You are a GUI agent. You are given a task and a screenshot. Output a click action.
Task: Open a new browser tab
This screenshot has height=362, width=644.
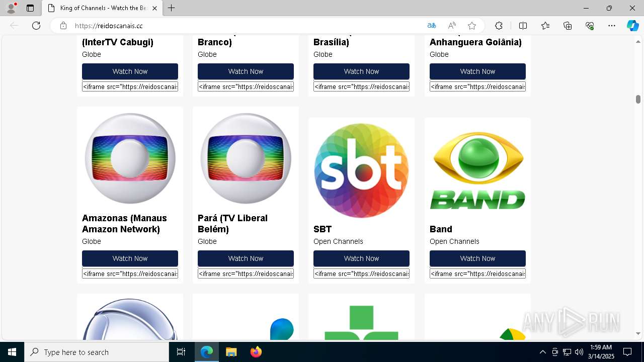click(x=172, y=8)
